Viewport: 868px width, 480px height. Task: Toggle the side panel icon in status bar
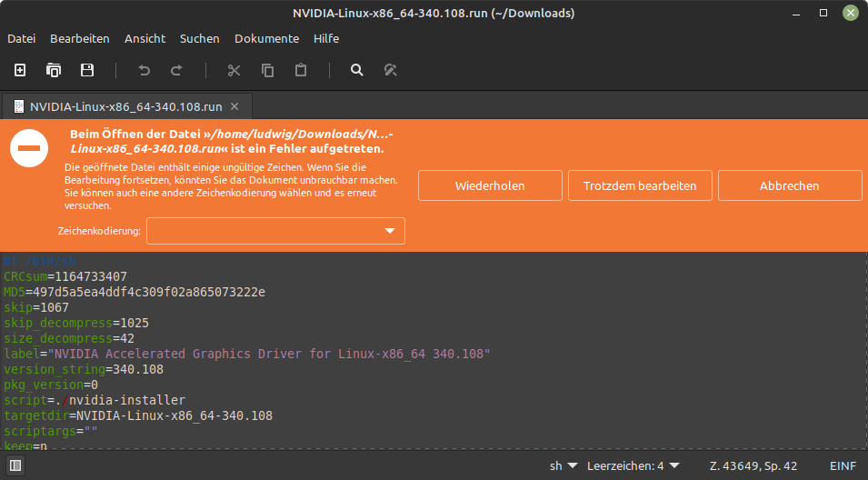pos(15,465)
